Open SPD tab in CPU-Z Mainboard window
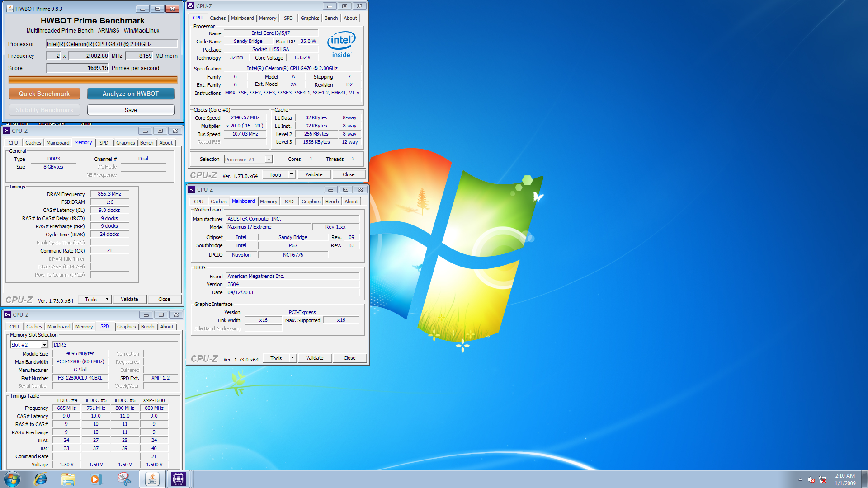This screenshot has width=868, height=488. [x=289, y=202]
